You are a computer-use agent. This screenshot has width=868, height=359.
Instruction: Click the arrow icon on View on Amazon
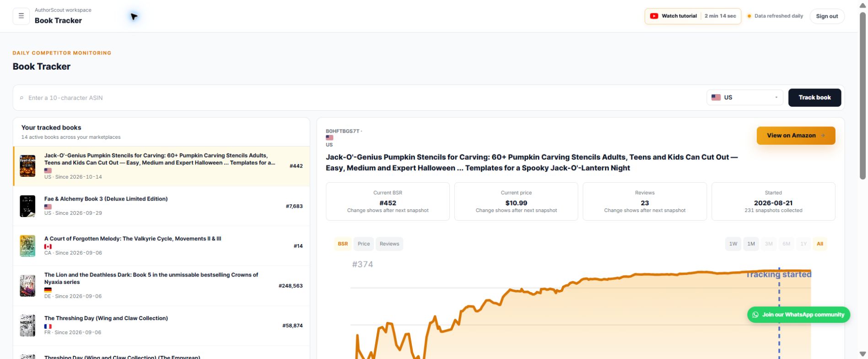823,136
